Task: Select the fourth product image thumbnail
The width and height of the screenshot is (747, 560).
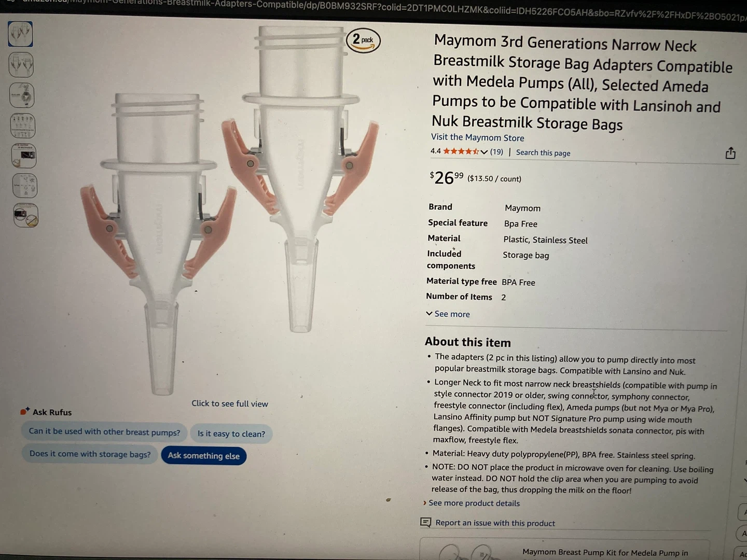Action: click(23, 126)
